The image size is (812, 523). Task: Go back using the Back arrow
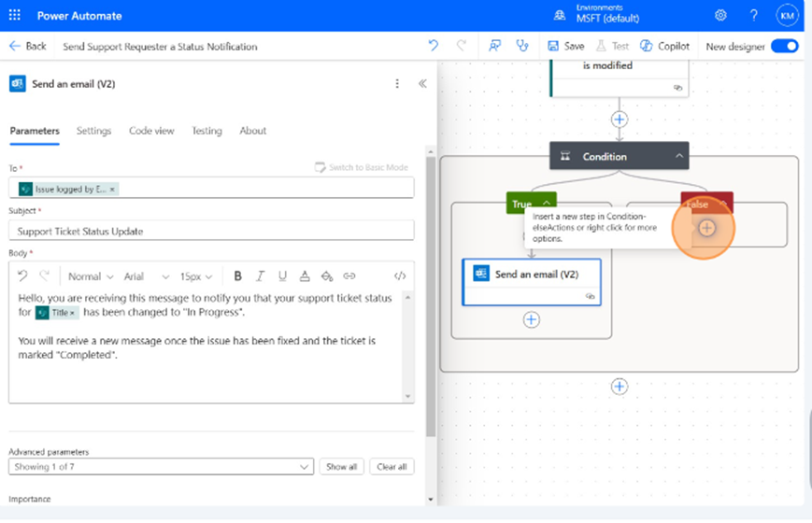[28, 46]
